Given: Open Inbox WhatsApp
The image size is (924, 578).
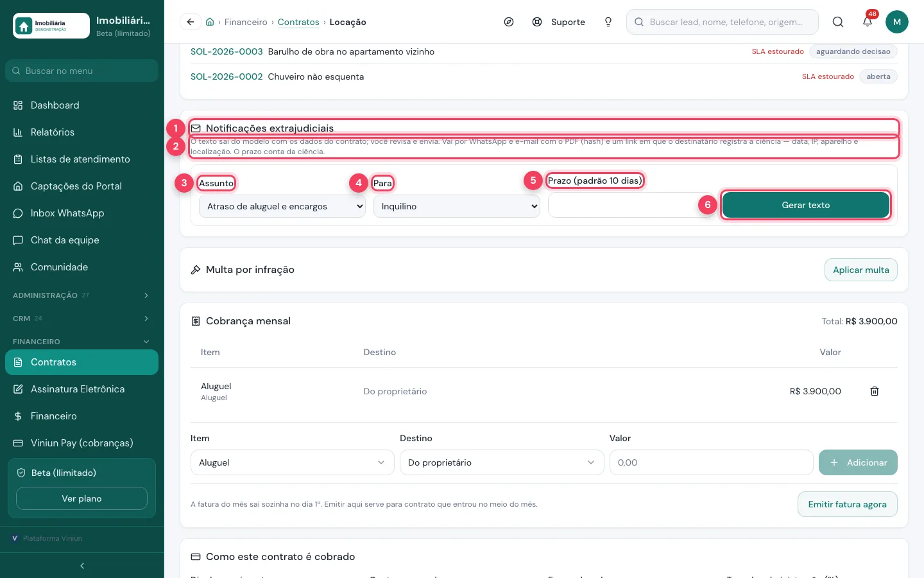Looking at the screenshot, I should (x=81, y=213).
